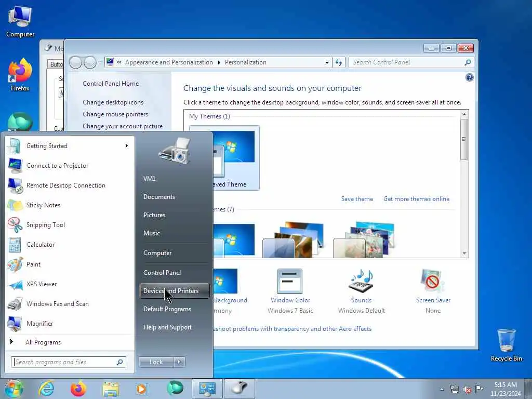This screenshot has width=532, height=399.
Task: Open Remote Desktop Connection
Action: 70,185
